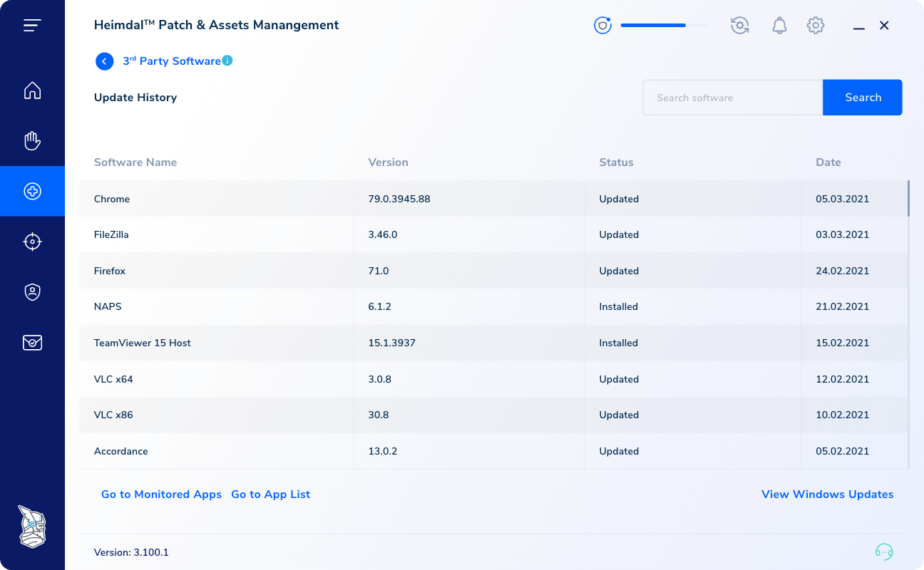Select the VLC x86 row name
The height and width of the screenshot is (570, 924).
tap(113, 415)
